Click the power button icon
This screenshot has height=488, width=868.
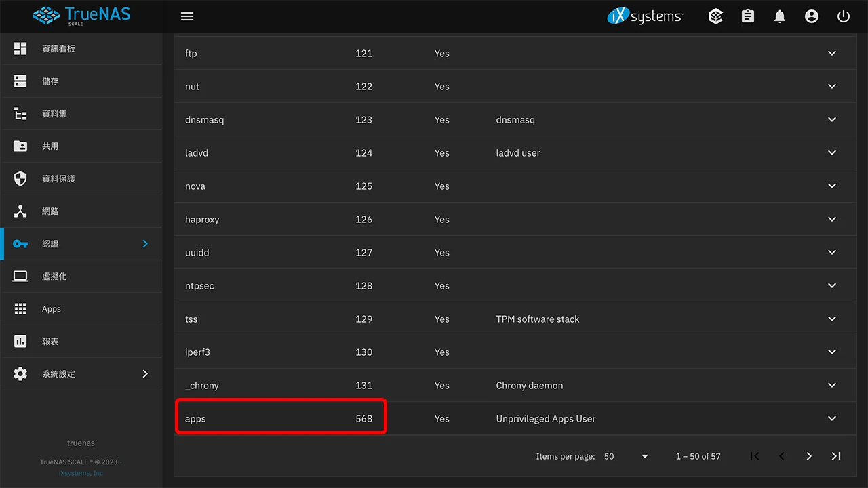pos(844,16)
